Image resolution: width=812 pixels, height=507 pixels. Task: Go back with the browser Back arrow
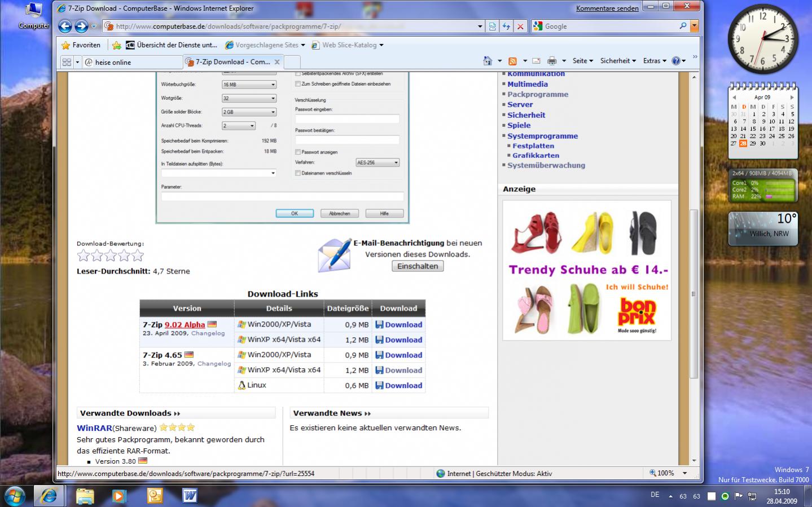coord(65,26)
